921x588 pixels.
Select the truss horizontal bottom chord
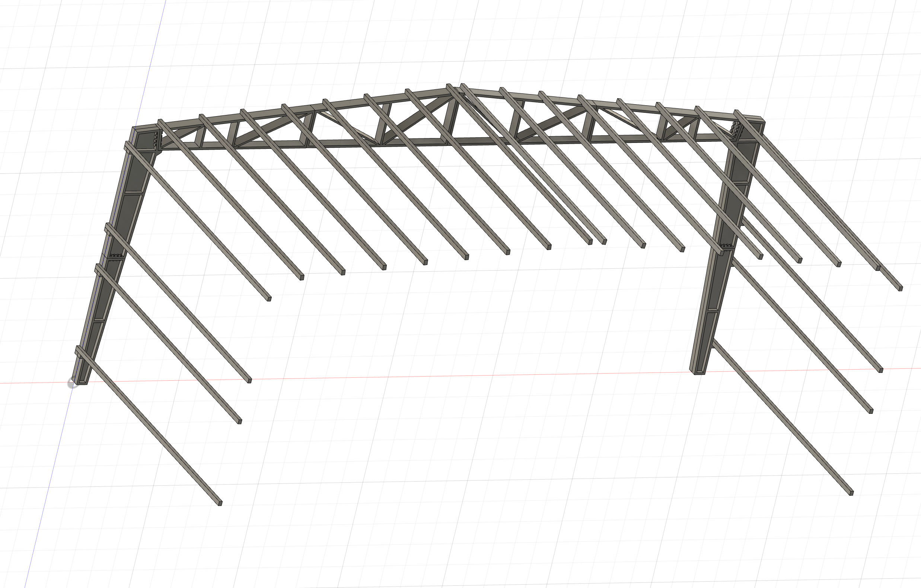447,142
